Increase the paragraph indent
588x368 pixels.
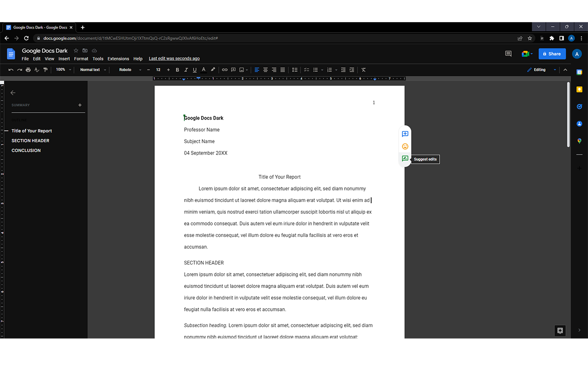point(352,70)
